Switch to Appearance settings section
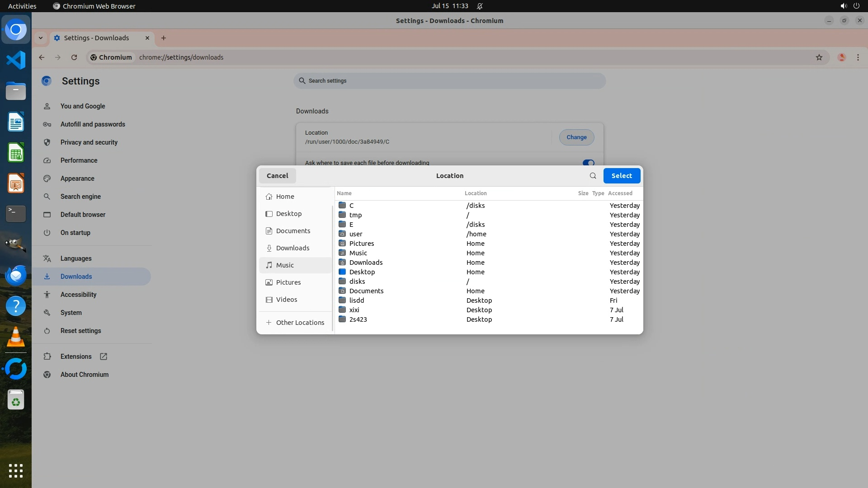The width and height of the screenshot is (868, 488). [x=77, y=178]
